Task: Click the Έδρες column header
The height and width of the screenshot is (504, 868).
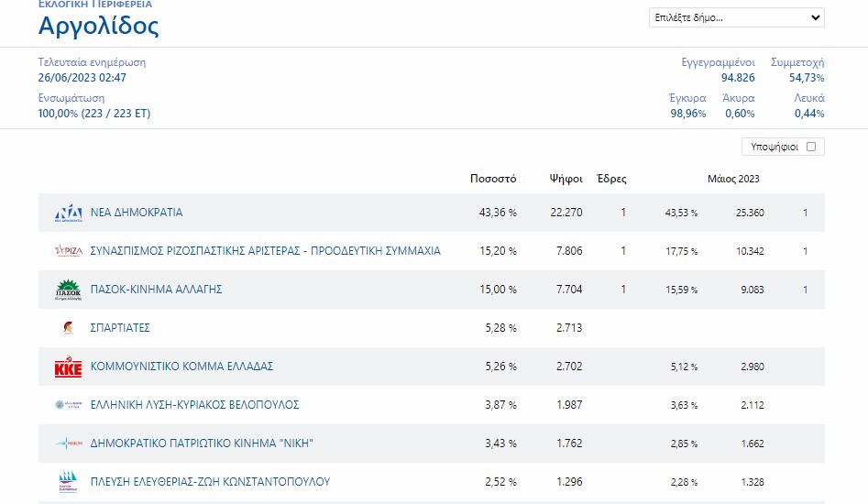Action: click(x=611, y=179)
